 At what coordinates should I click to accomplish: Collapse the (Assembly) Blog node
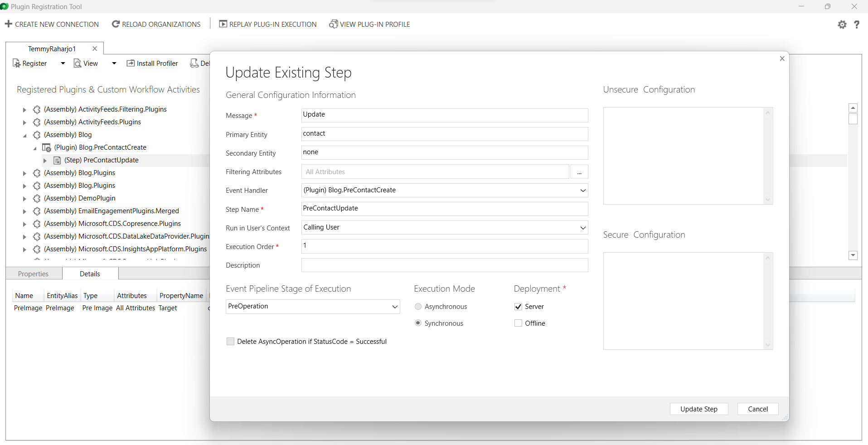24,135
